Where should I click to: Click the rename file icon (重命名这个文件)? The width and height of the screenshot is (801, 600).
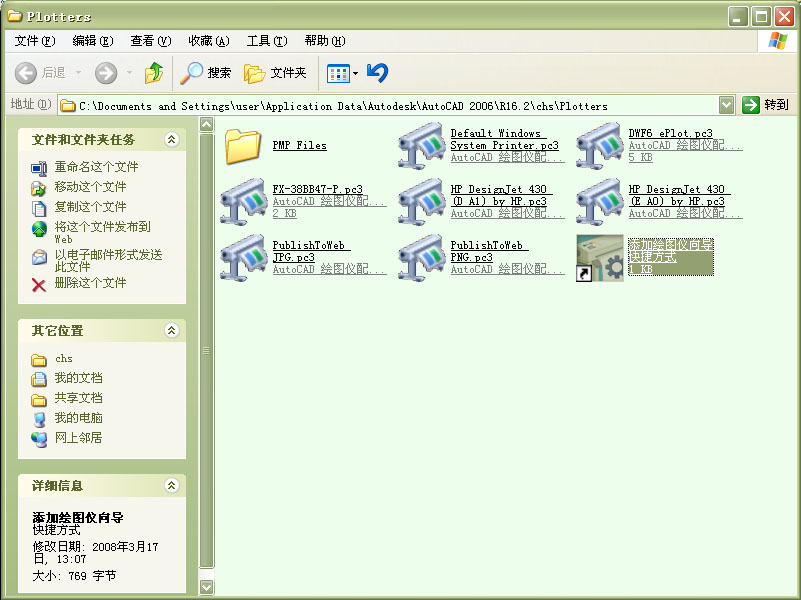(x=39, y=168)
